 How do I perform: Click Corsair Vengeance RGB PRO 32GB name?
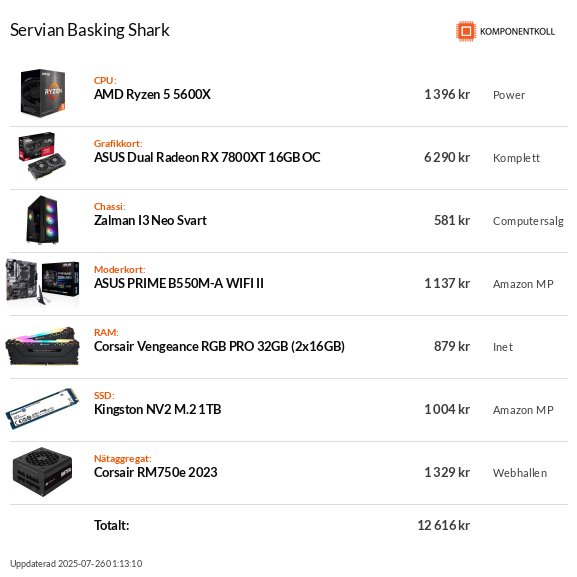219,346
